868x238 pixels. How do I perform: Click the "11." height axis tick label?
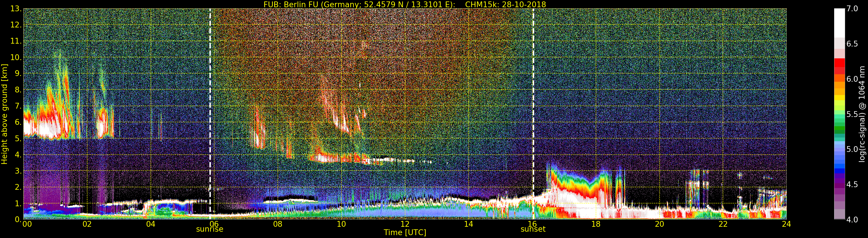[16, 41]
